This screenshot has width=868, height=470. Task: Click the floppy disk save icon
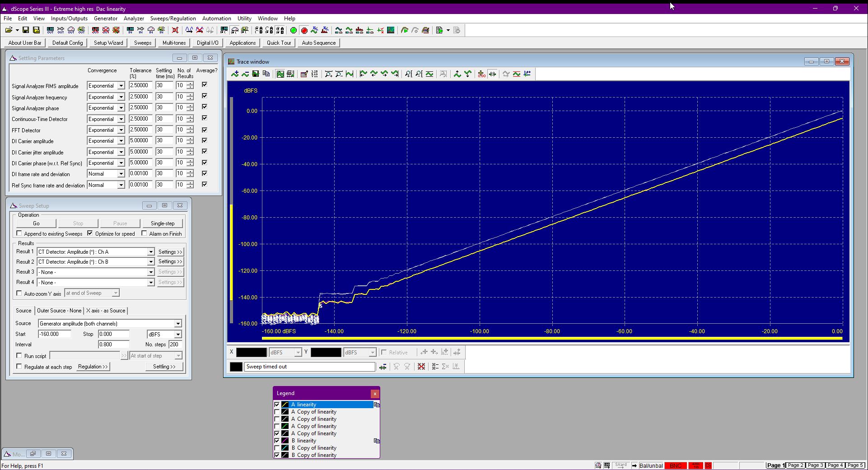click(26, 30)
